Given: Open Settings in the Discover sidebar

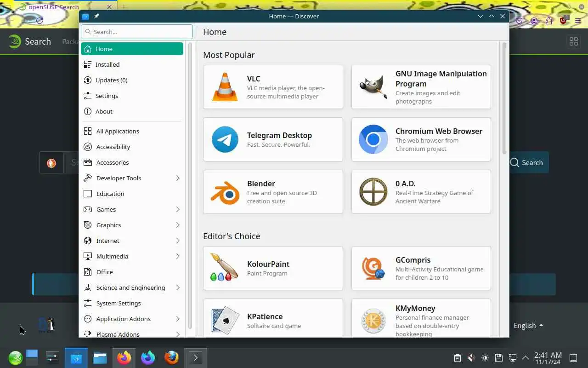Looking at the screenshot, I should tap(132, 96).
